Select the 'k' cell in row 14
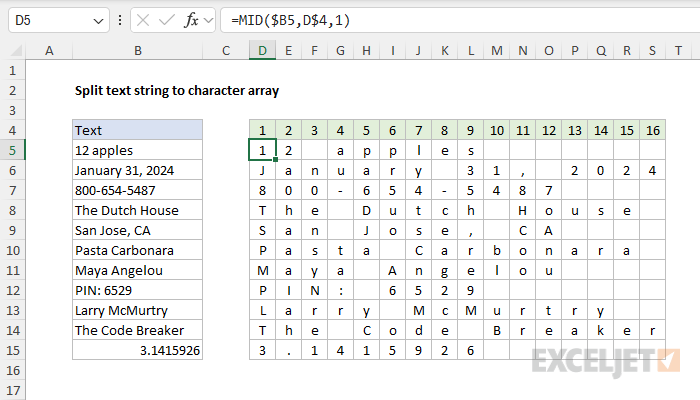Screen dimensions: 700x400 [600, 330]
